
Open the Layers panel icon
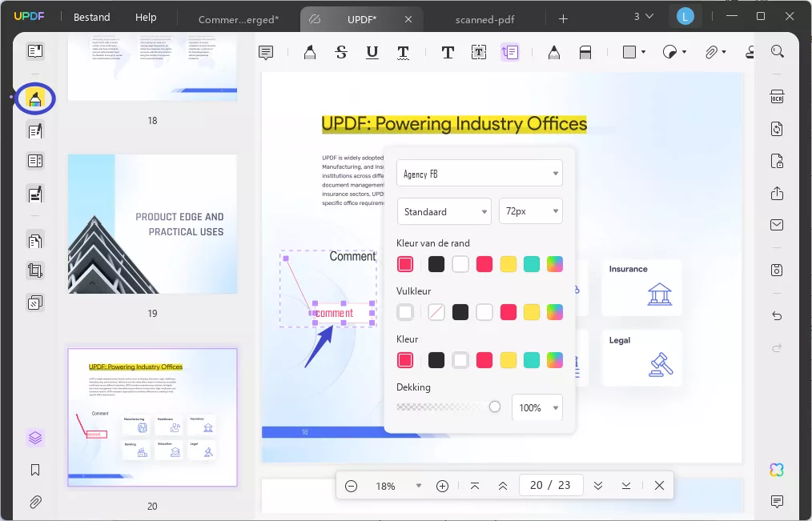[35, 439]
